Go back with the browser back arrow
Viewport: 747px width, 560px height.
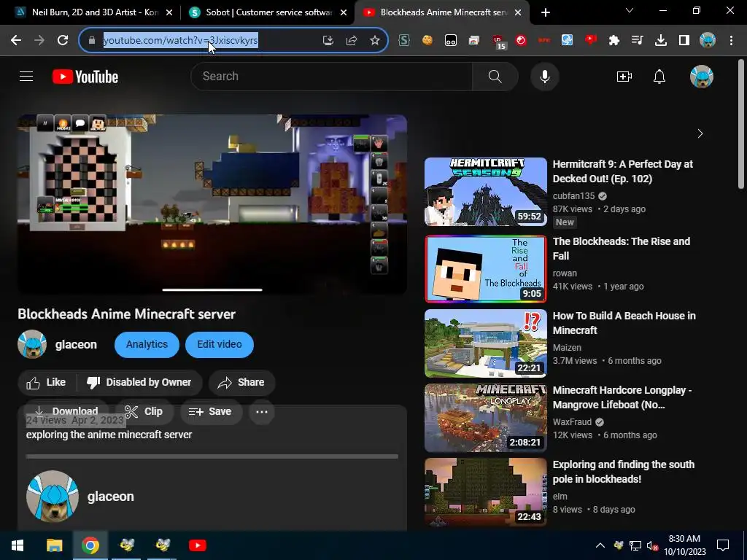(x=16, y=41)
